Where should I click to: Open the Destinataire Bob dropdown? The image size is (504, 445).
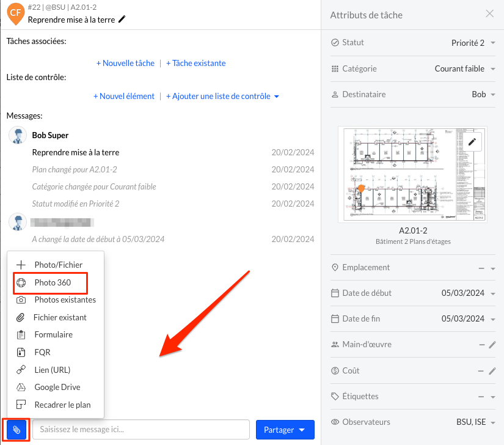click(483, 95)
